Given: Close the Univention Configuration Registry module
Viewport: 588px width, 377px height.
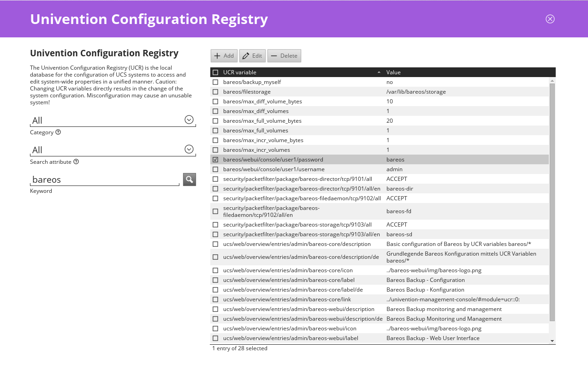Looking at the screenshot, I should pos(550,19).
